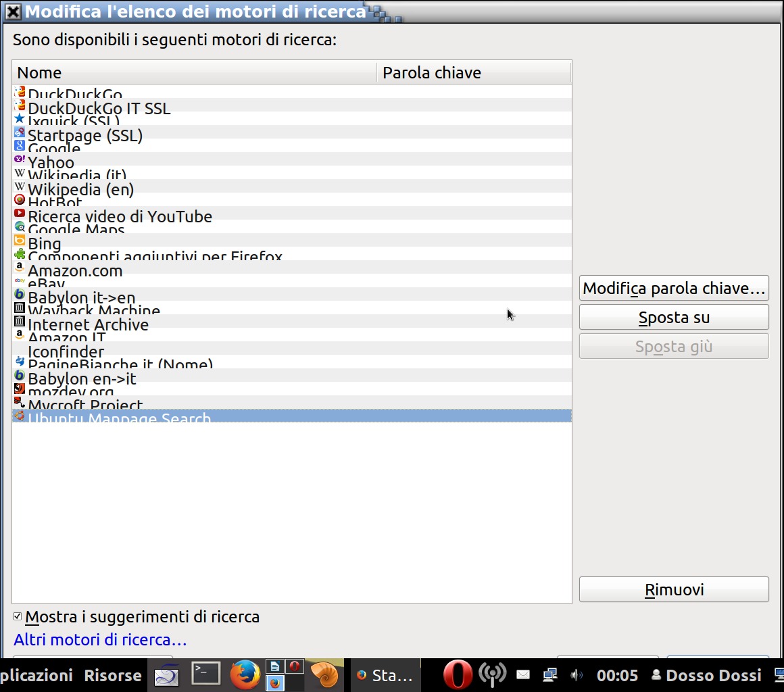Click the Nome column header

194,72
